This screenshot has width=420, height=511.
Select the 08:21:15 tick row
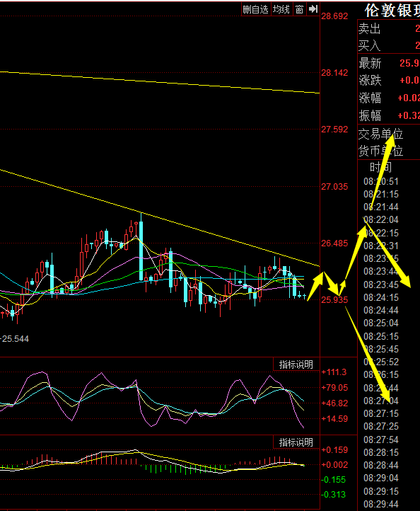tap(381, 195)
